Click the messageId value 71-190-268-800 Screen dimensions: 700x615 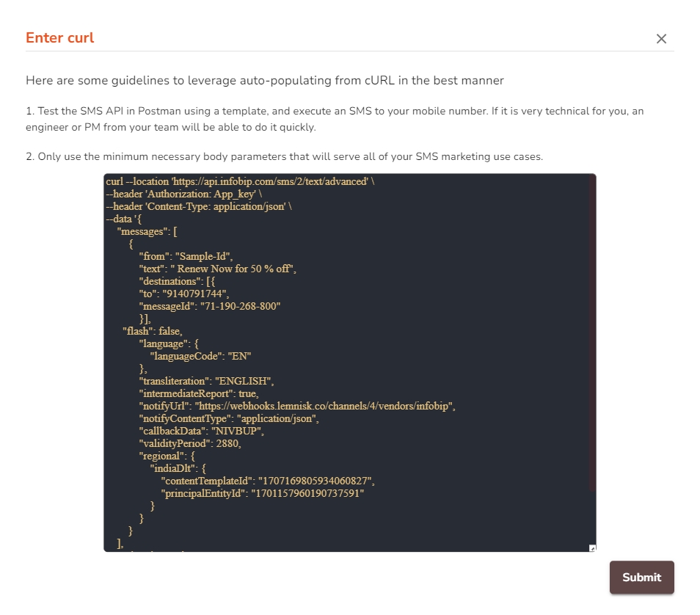point(241,306)
